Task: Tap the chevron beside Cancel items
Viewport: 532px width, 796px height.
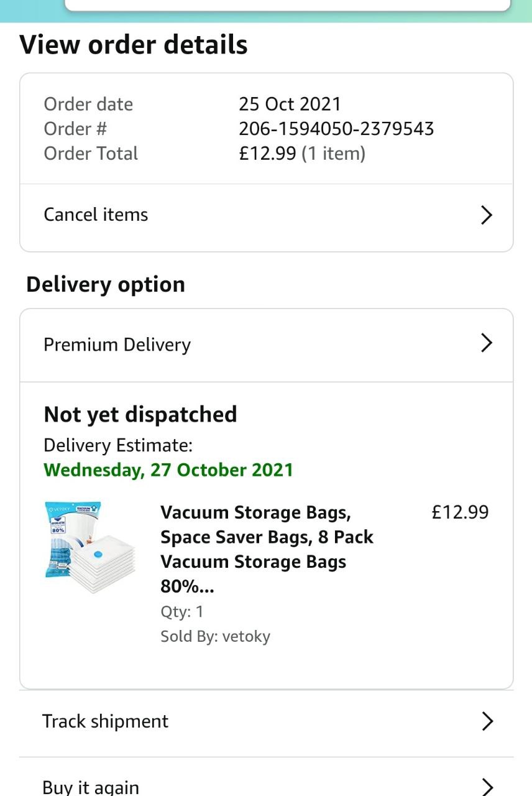Action: click(487, 215)
